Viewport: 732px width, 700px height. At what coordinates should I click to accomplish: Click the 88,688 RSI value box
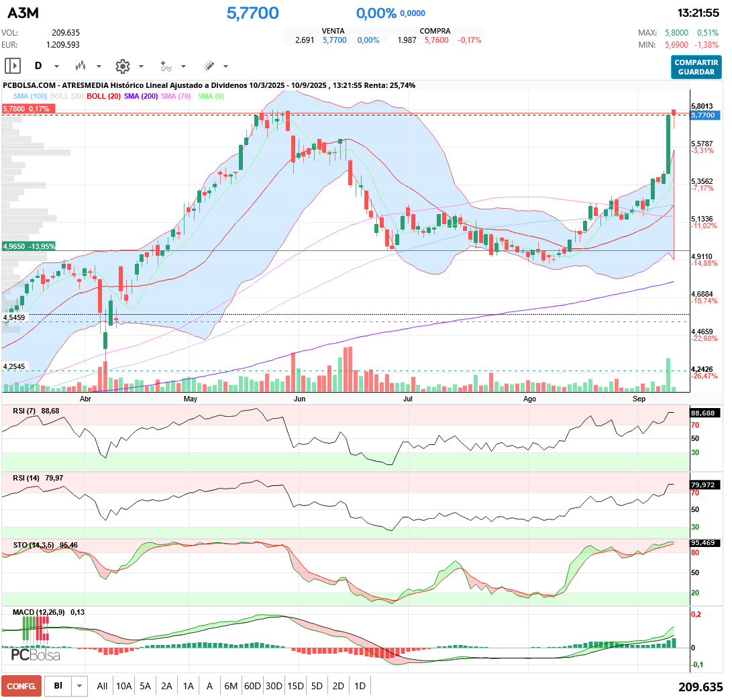pyautogui.click(x=705, y=413)
